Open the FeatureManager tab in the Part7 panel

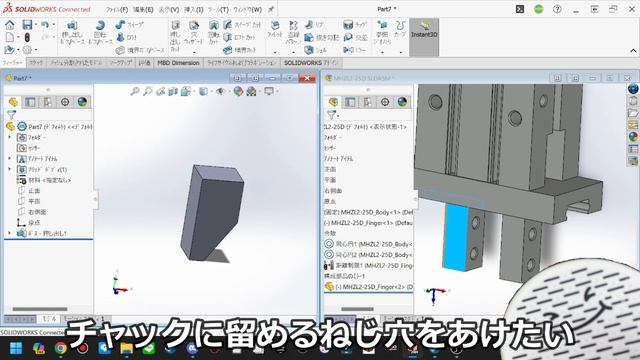(x=13, y=102)
